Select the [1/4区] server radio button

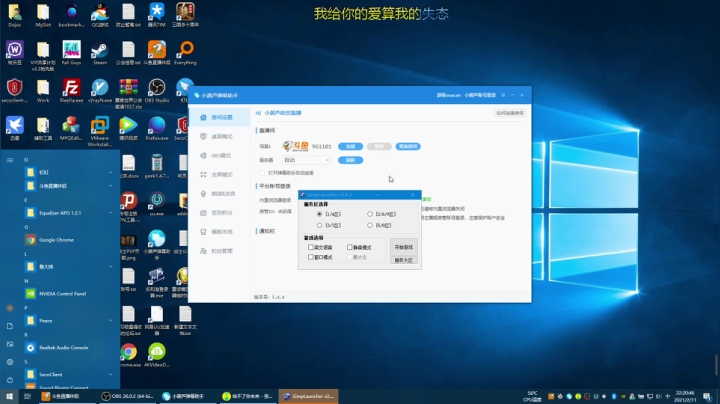click(x=320, y=214)
